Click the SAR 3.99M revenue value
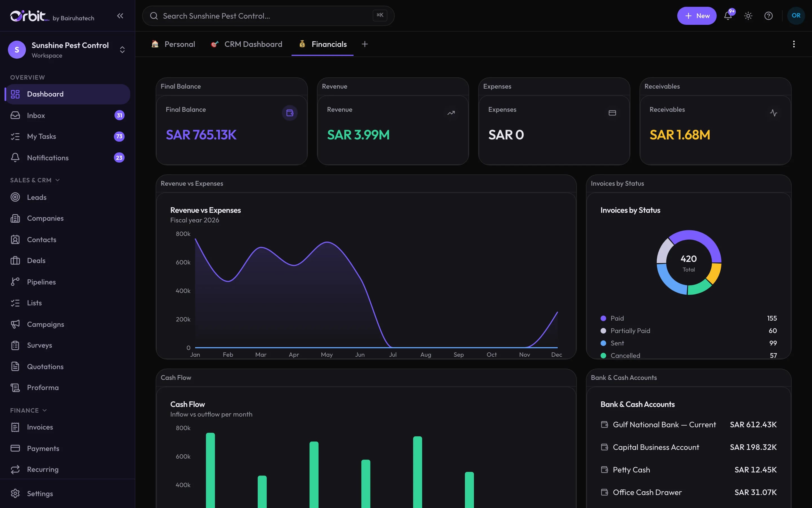Viewport: 812px width, 508px height. pos(358,135)
